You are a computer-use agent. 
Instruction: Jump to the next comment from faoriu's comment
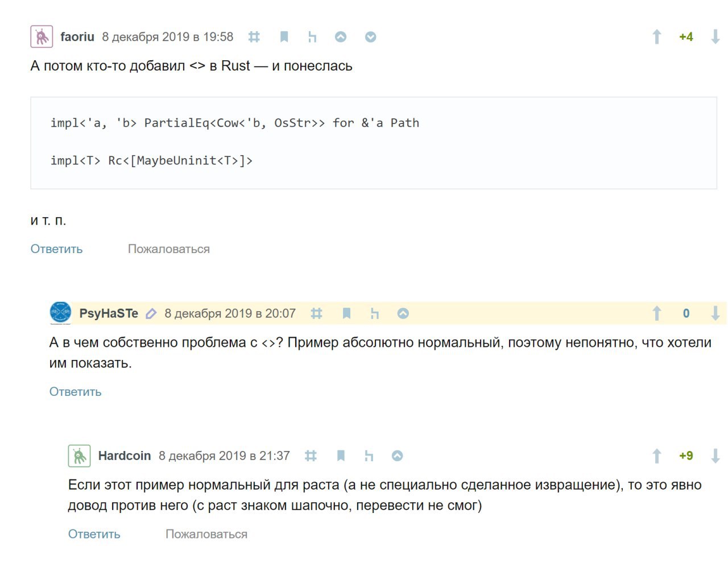click(370, 37)
